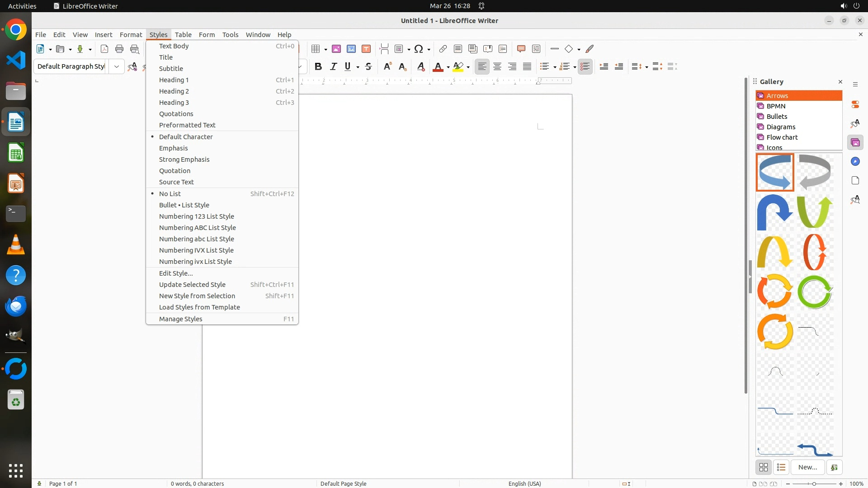Toggle Center alignment button
The width and height of the screenshot is (868, 488).
[x=497, y=67]
